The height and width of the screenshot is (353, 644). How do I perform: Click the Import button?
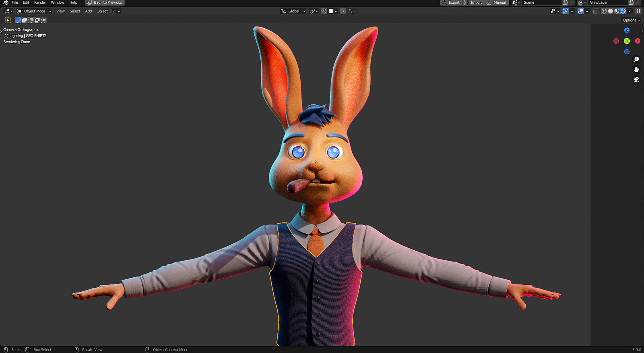[x=473, y=2]
